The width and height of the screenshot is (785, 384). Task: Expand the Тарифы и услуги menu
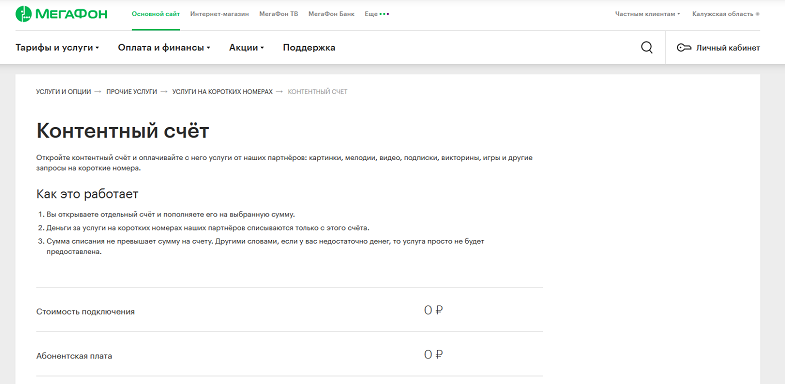point(57,48)
